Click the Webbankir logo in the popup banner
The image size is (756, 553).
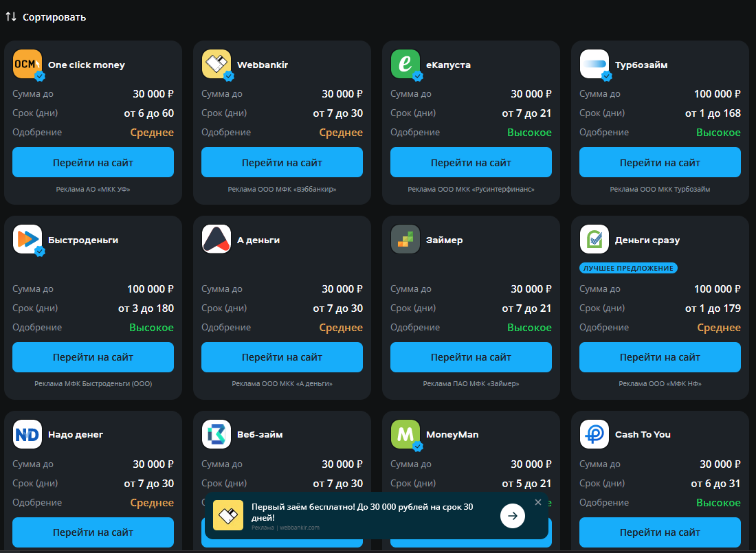[x=228, y=515]
